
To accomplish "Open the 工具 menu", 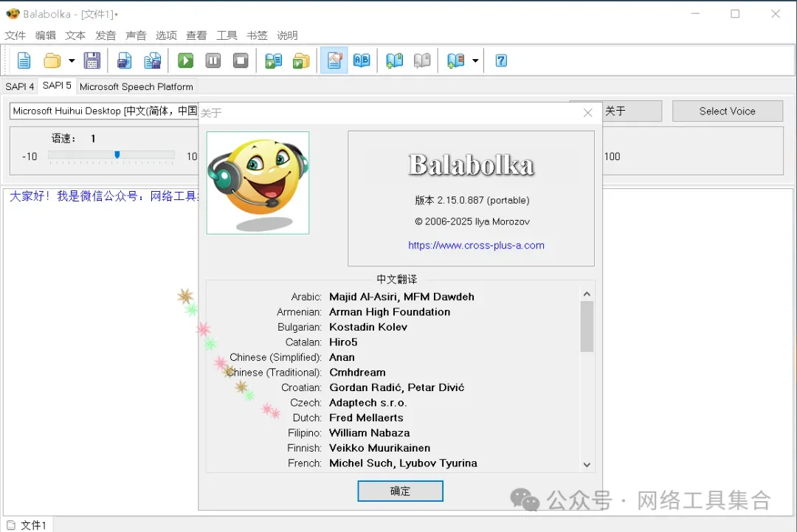I will click(x=227, y=35).
